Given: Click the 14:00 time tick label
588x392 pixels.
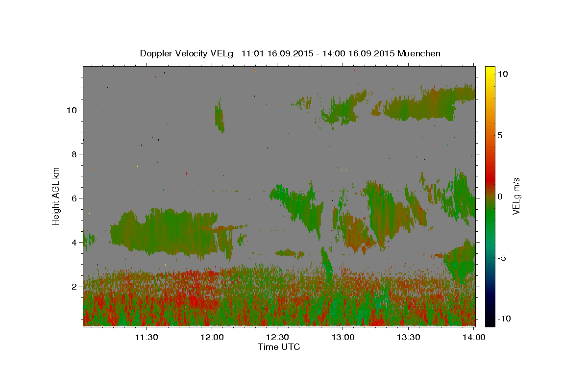Looking at the screenshot, I should 474,337.
